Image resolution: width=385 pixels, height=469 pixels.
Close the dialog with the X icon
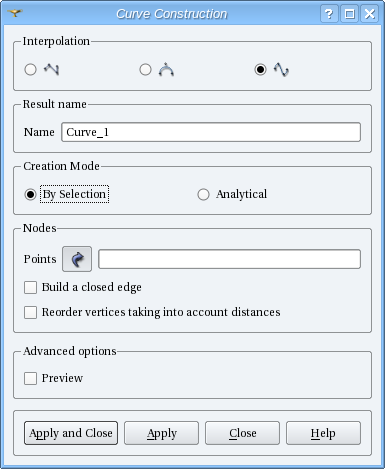[x=370, y=14]
